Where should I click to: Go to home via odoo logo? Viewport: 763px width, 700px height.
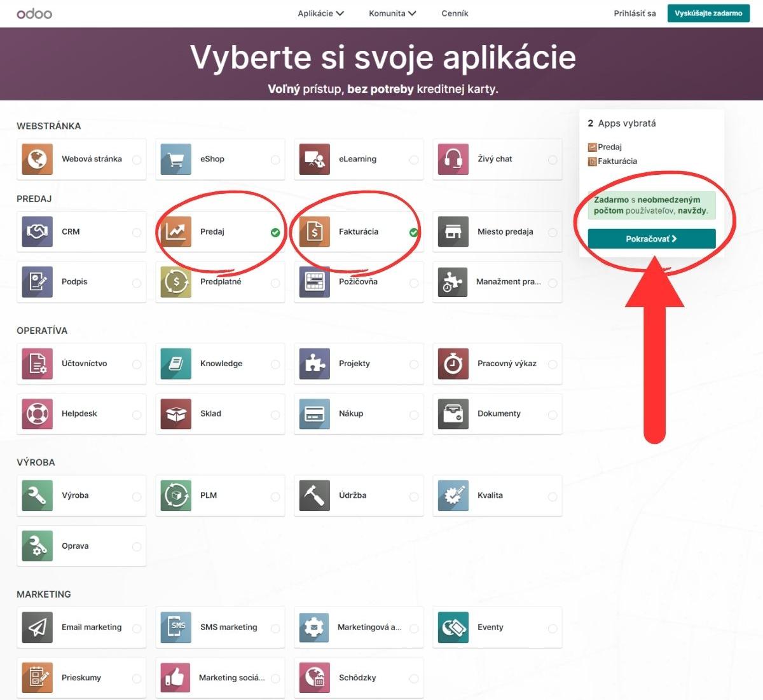34,13
